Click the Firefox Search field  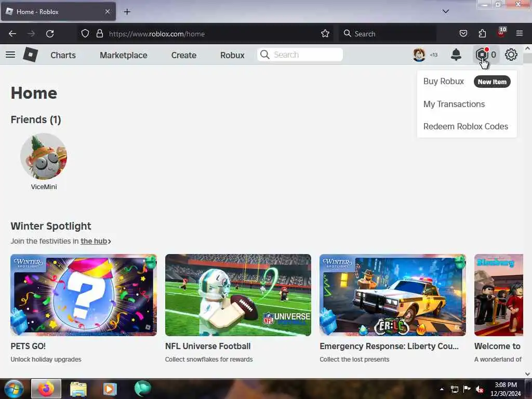coord(388,34)
